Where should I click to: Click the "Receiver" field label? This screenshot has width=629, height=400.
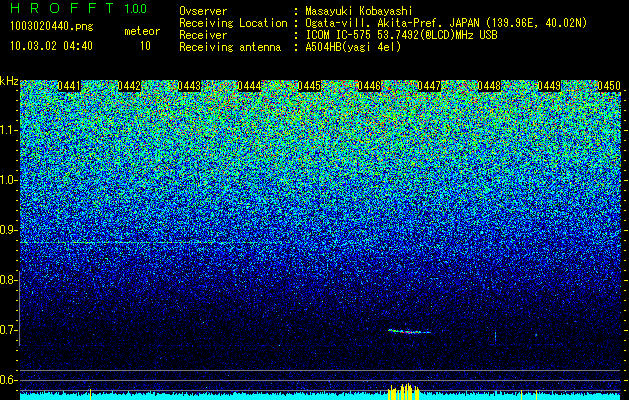(203, 35)
